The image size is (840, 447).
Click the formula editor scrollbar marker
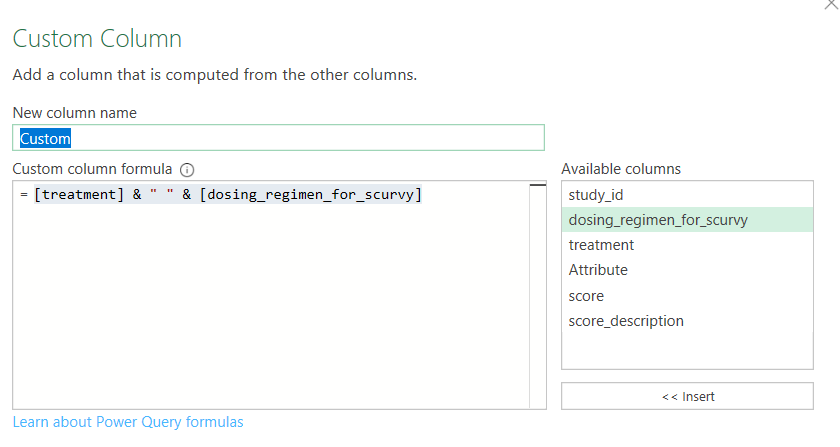point(537,185)
